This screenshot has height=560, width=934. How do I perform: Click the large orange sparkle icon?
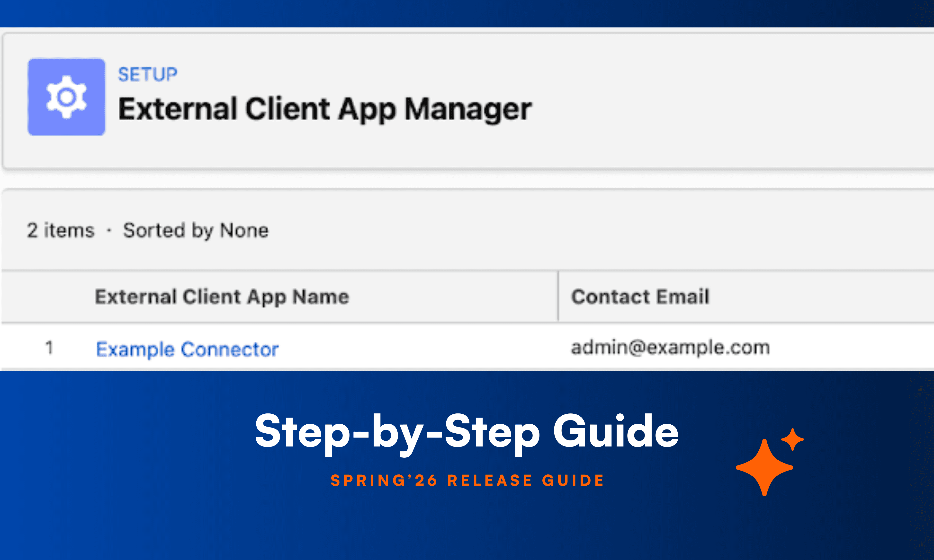(764, 468)
